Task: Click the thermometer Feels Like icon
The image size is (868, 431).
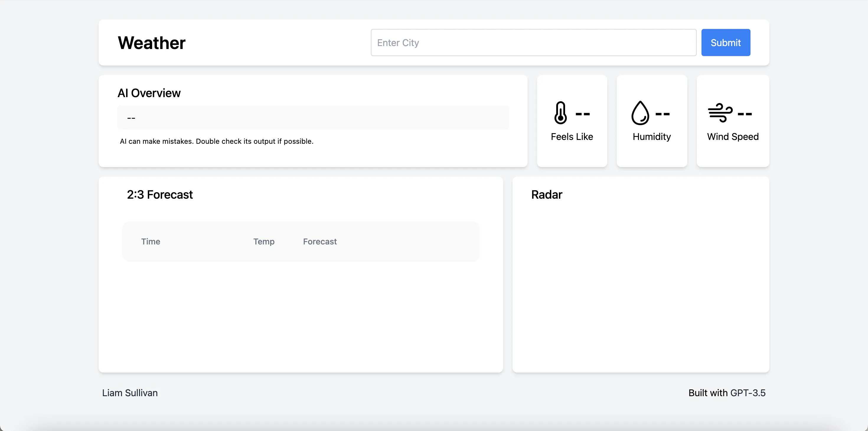Action: click(561, 113)
